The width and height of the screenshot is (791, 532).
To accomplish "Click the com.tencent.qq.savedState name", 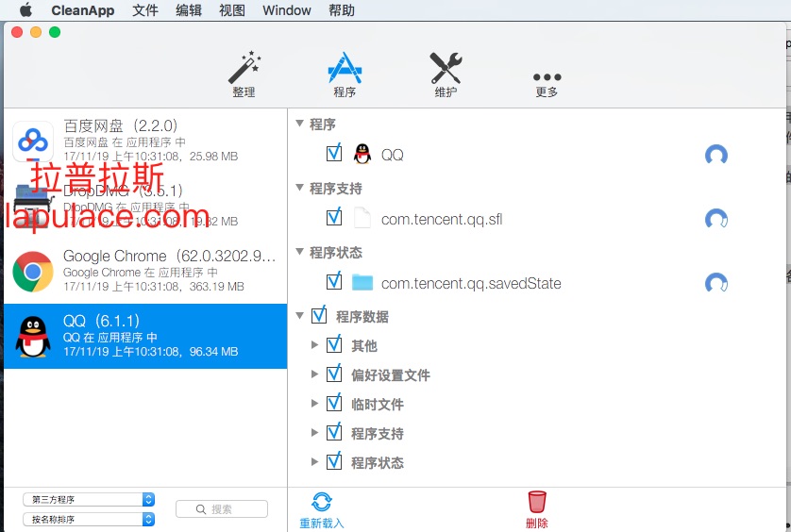I will tap(471, 283).
